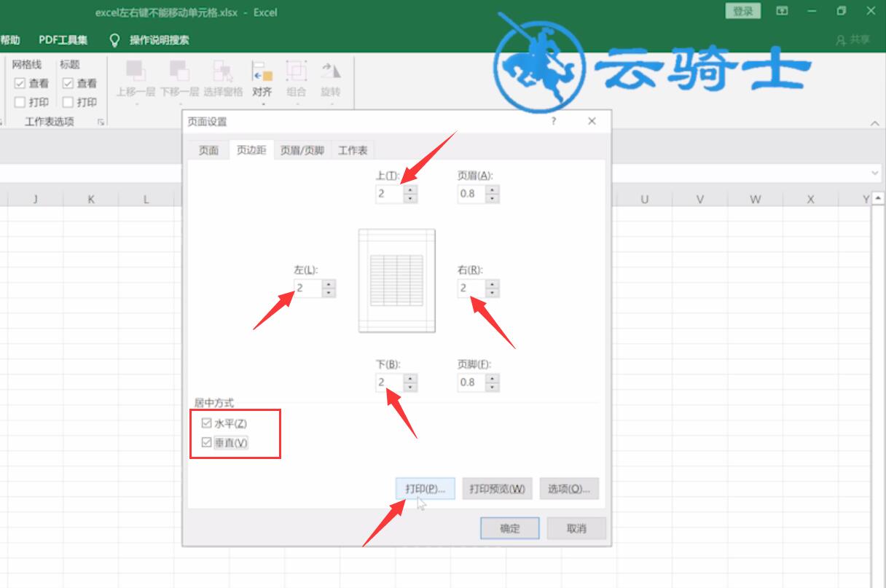Click the Footer (页脚) margin input field
This screenshot has height=588, width=886.
point(471,382)
